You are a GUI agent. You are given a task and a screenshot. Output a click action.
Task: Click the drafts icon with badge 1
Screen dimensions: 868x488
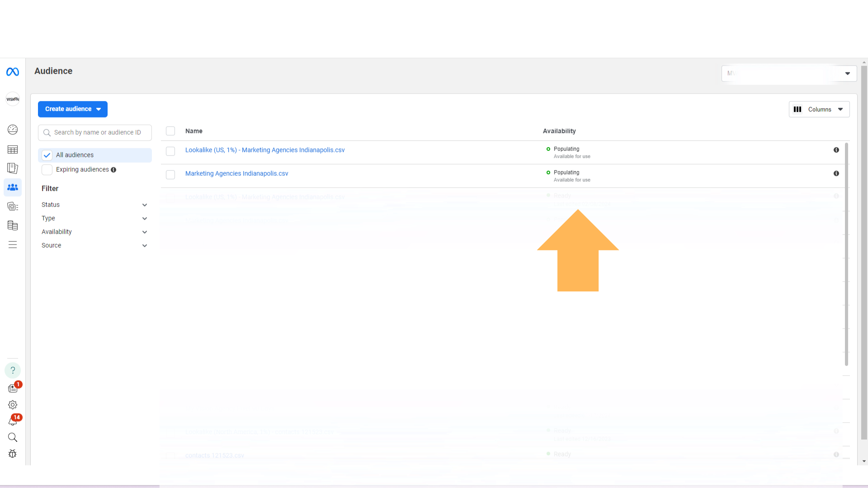13,388
